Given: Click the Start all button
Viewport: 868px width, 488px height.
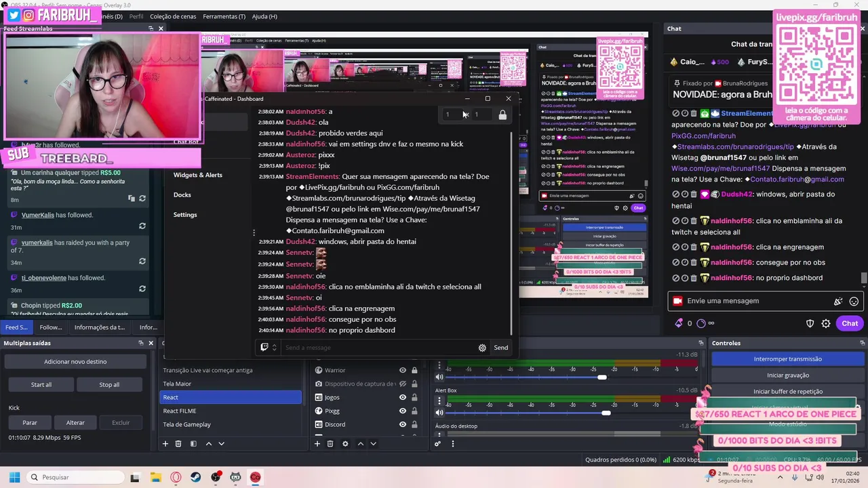Looking at the screenshot, I should tap(41, 384).
